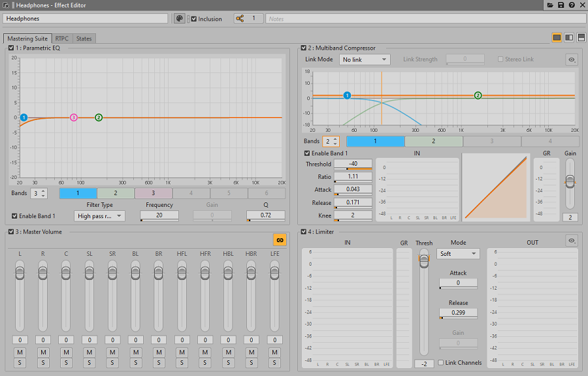Uncheck the Inclusion checkbox

point(194,19)
